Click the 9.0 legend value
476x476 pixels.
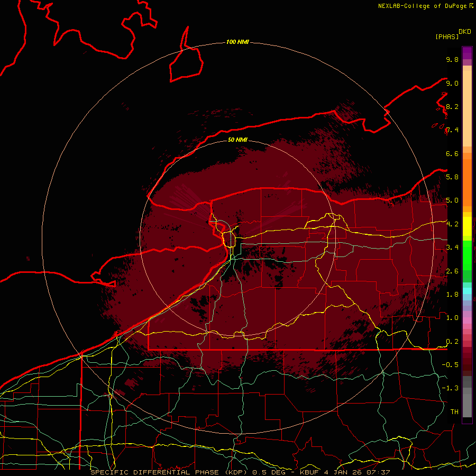coord(452,83)
